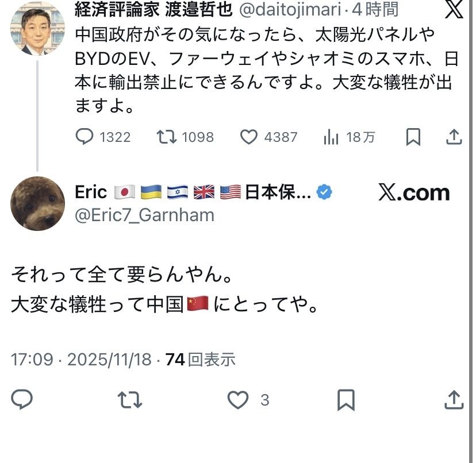Bookmark Eric's post

[x=346, y=399]
